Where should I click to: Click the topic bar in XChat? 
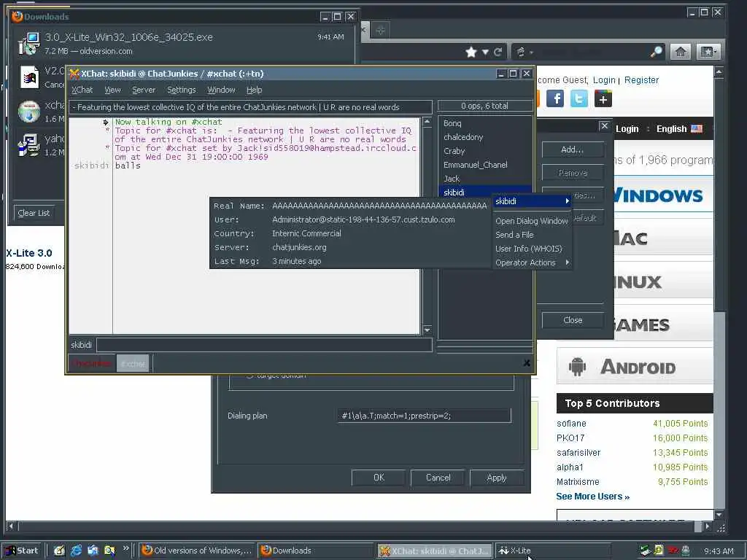coord(251,107)
